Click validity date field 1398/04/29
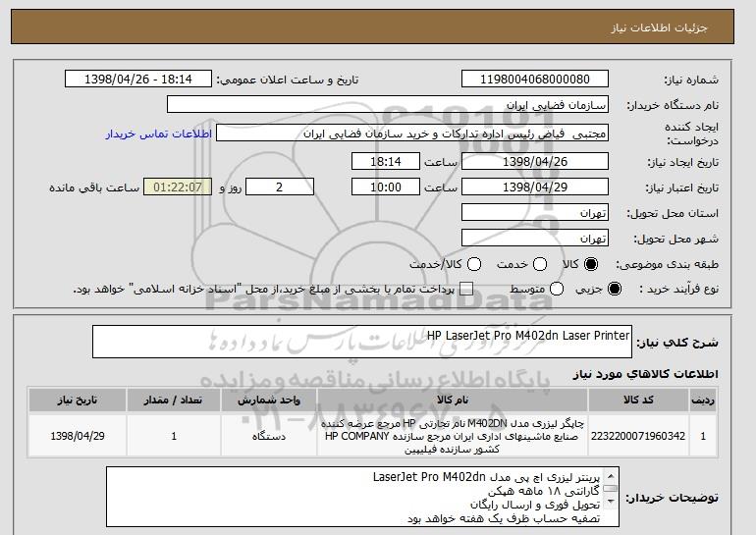 [535, 187]
